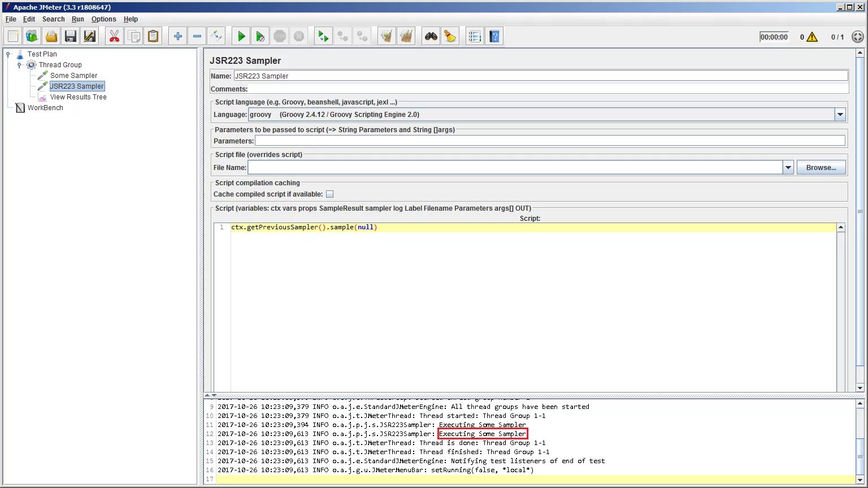Viewport: 868px width, 488px height.
Task: Click log line 'Thread started: Thread Group 1-1'
Action: (381, 416)
